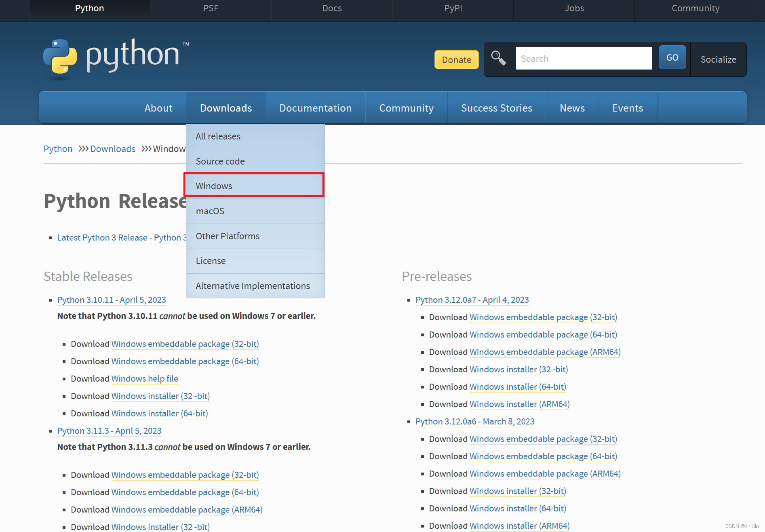Download 3.10.11 Windows embeddable package (32-bit)
Image resolution: width=765 pixels, height=532 pixels.
(x=185, y=344)
